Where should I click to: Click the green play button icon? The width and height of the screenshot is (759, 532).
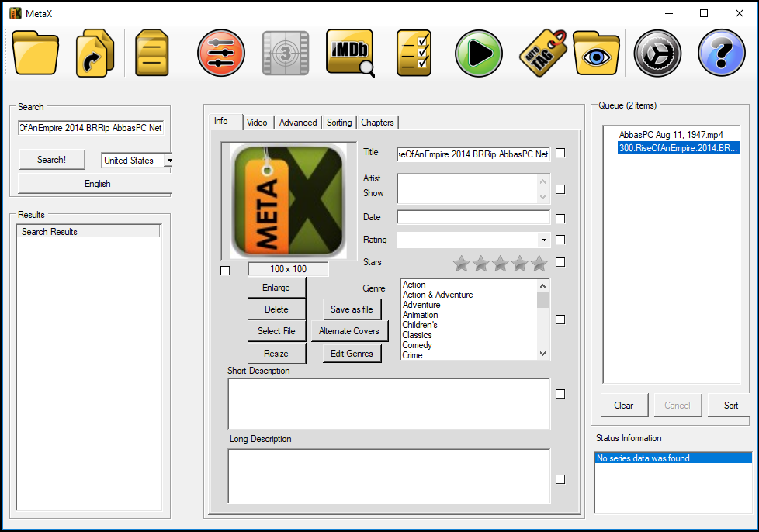478,53
